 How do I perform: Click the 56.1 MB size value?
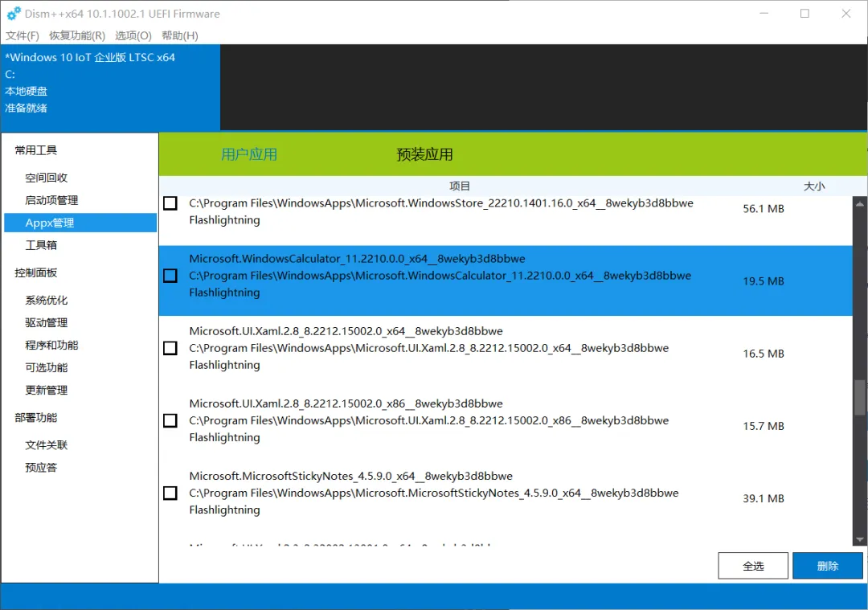764,209
